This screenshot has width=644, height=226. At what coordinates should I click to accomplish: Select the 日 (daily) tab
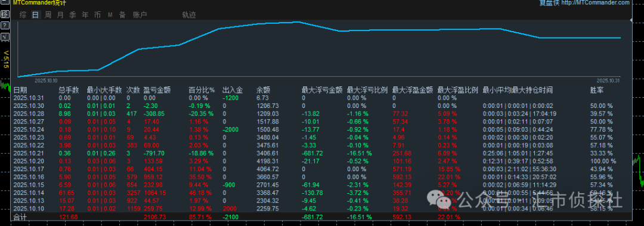[36, 15]
